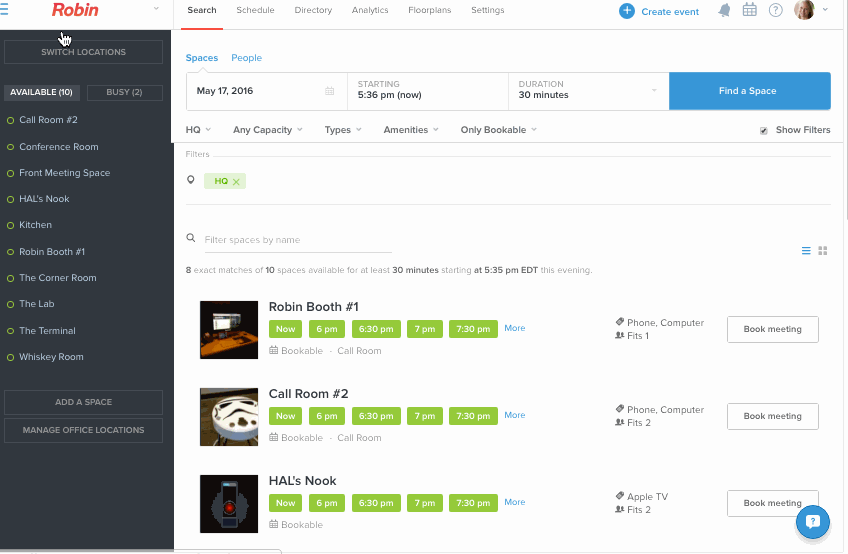The width and height of the screenshot is (848, 554).
Task: Select 7:30 pm slot for Robin Booth #1
Action: click(x=473, y=329)
